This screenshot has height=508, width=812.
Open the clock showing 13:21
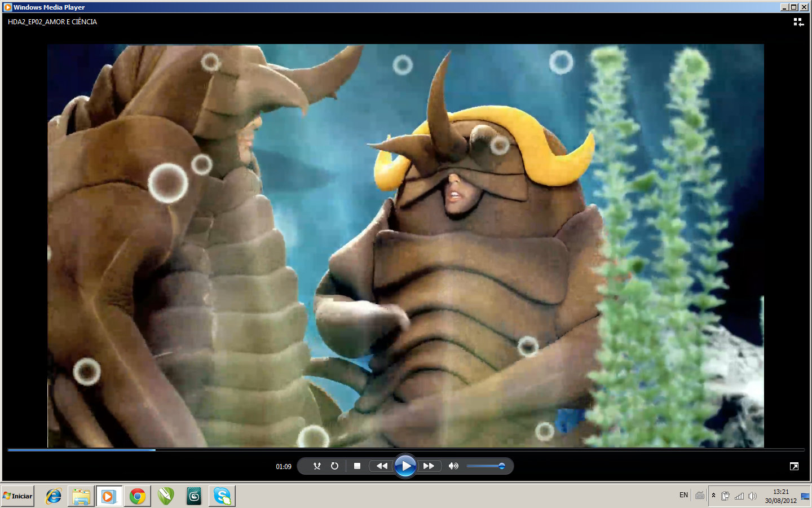780,496
